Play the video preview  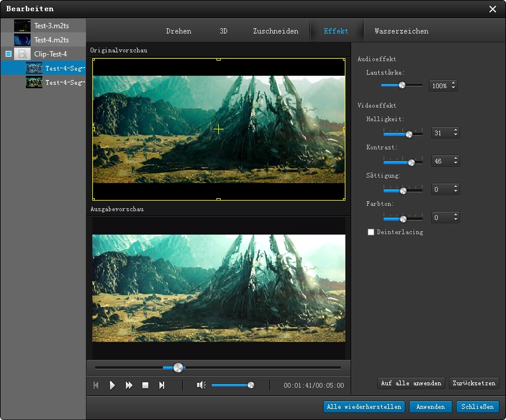pos(112,385)
